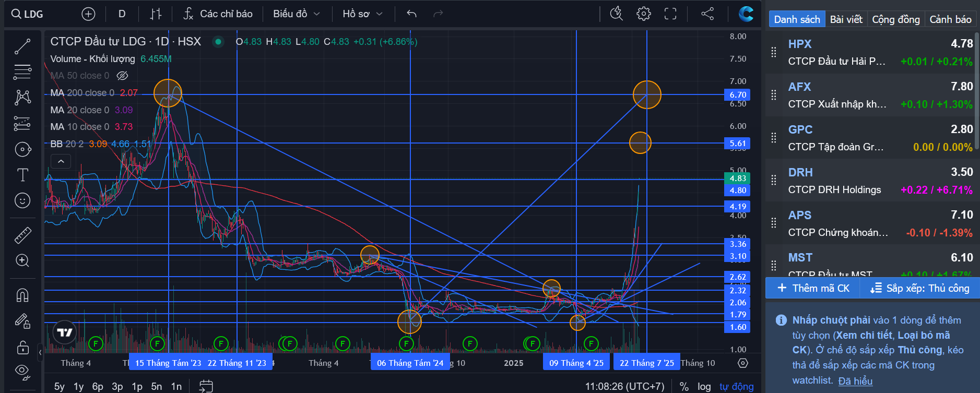Toggle magnet mode for drawings
This screenshot has width=980, height=393.
[22, 295]
